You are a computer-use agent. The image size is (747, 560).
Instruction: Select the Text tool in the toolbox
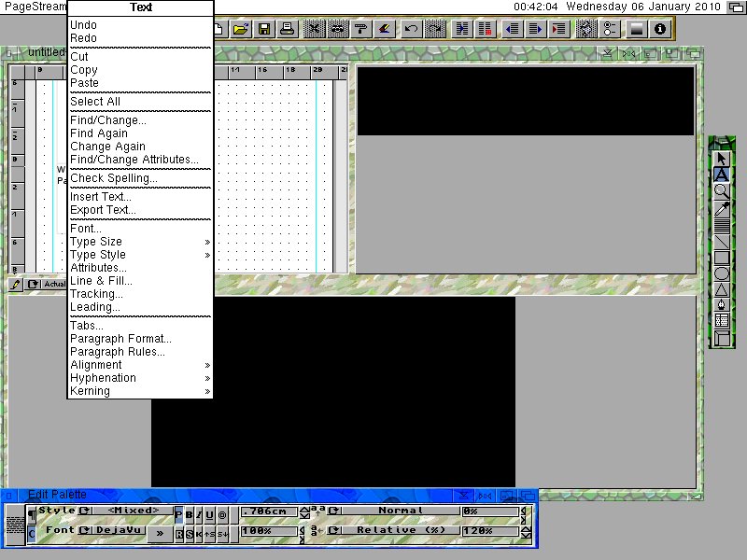click(722, 175)
